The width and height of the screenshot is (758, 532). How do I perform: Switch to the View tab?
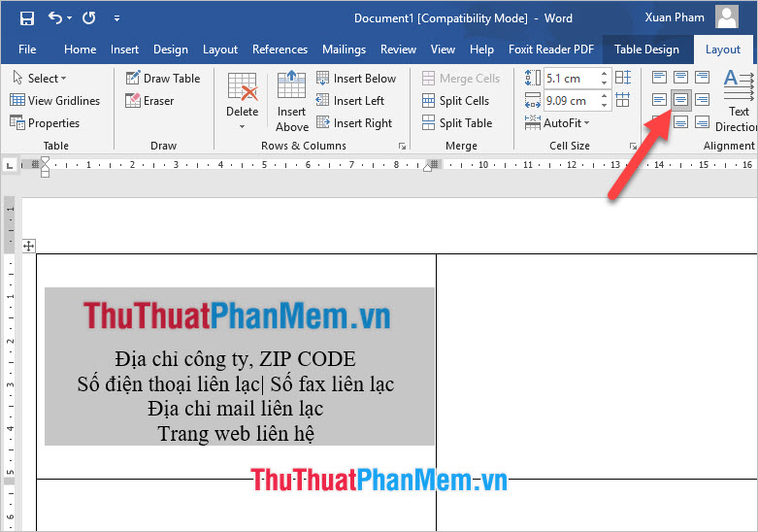[x=443, y=50]
